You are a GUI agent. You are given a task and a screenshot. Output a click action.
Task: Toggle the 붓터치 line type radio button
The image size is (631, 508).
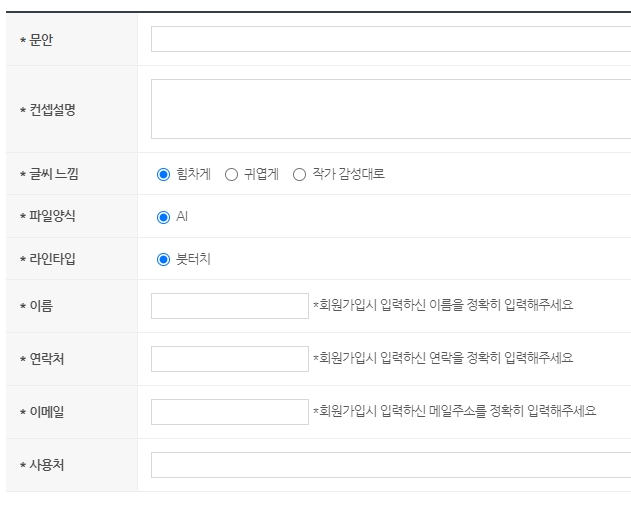point(163,259)
